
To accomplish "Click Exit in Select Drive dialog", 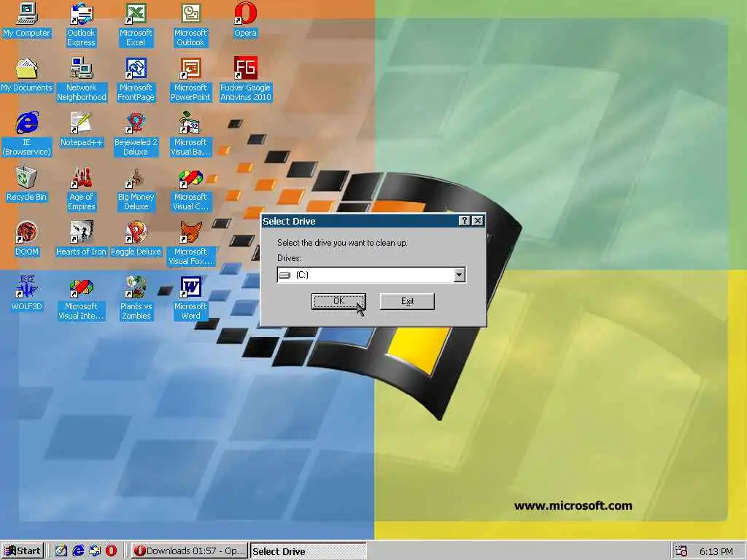I will point(407,301).
